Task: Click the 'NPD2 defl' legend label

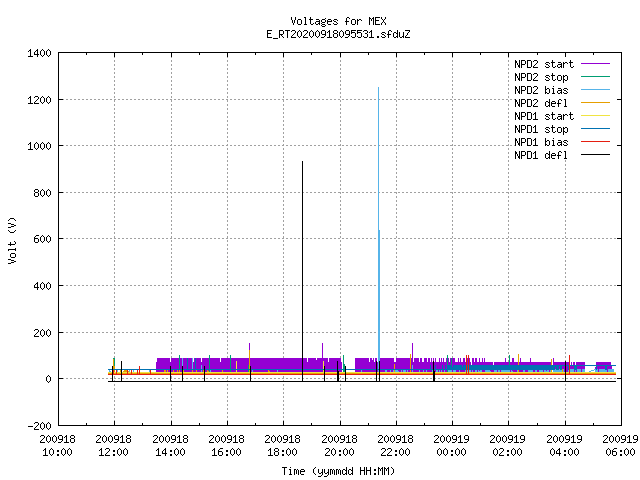Action: [x=541, y=103]
